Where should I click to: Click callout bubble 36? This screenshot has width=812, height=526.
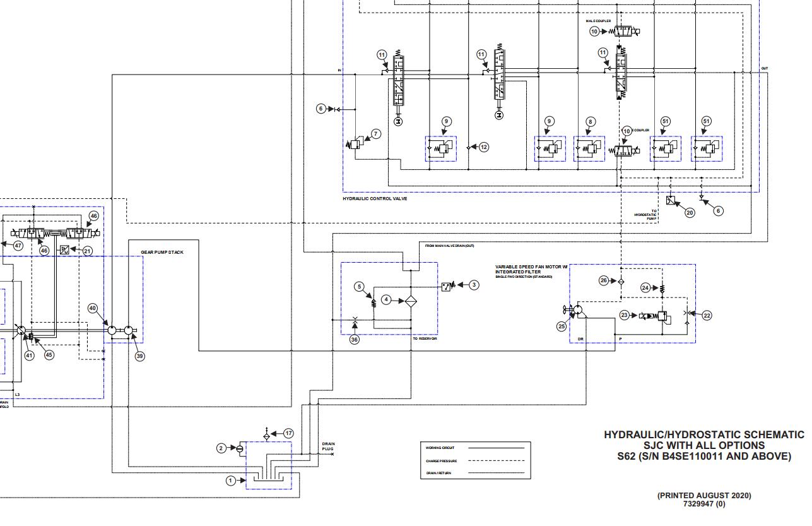[x=355, y=340]
